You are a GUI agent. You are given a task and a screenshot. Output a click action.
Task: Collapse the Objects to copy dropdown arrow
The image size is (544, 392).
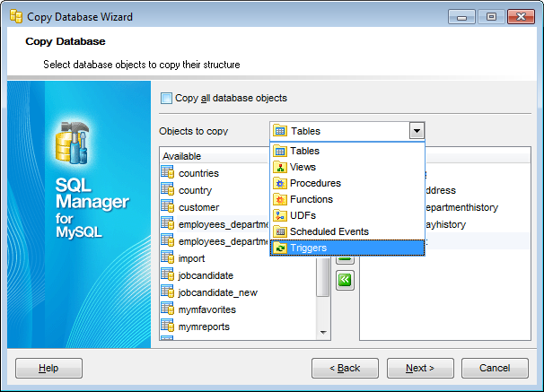417,131
